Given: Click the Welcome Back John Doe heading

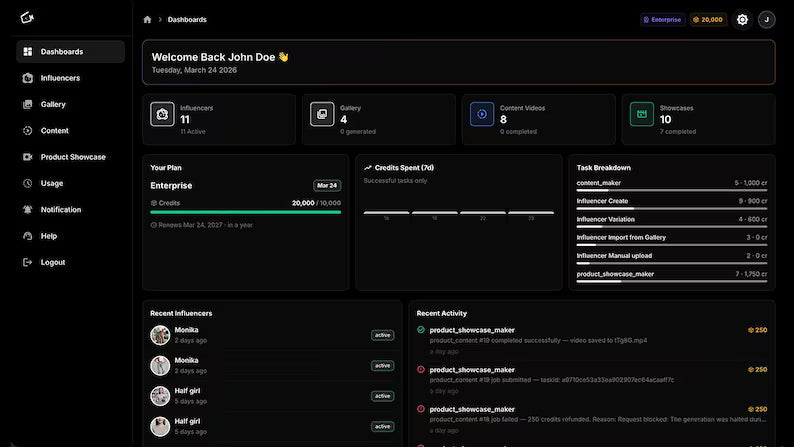Looking at the screenshot, I should 220,57.
